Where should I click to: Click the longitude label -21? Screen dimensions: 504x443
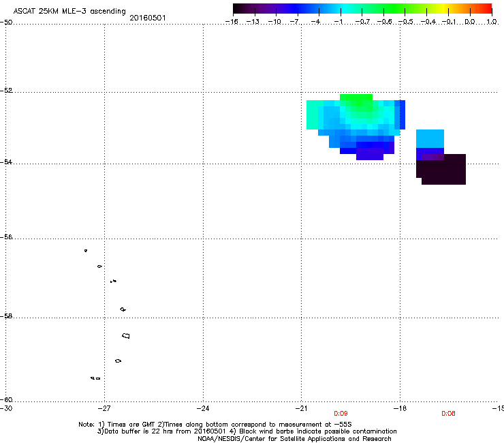tap(301, 408)
